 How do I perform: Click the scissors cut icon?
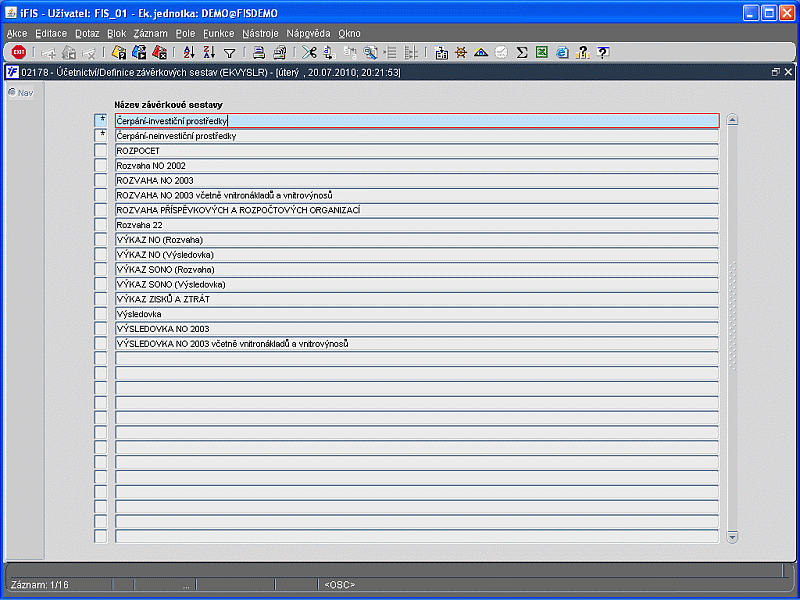coord(309,52)
